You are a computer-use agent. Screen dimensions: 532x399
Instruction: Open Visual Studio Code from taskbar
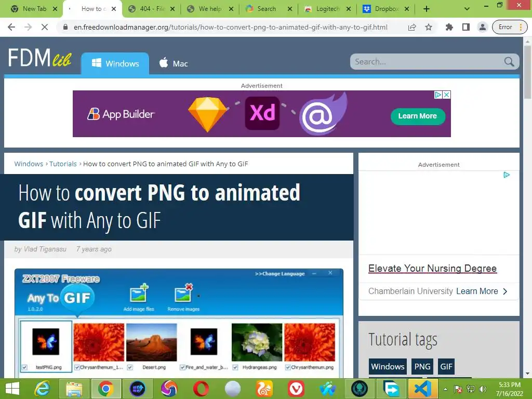[423, 389]
